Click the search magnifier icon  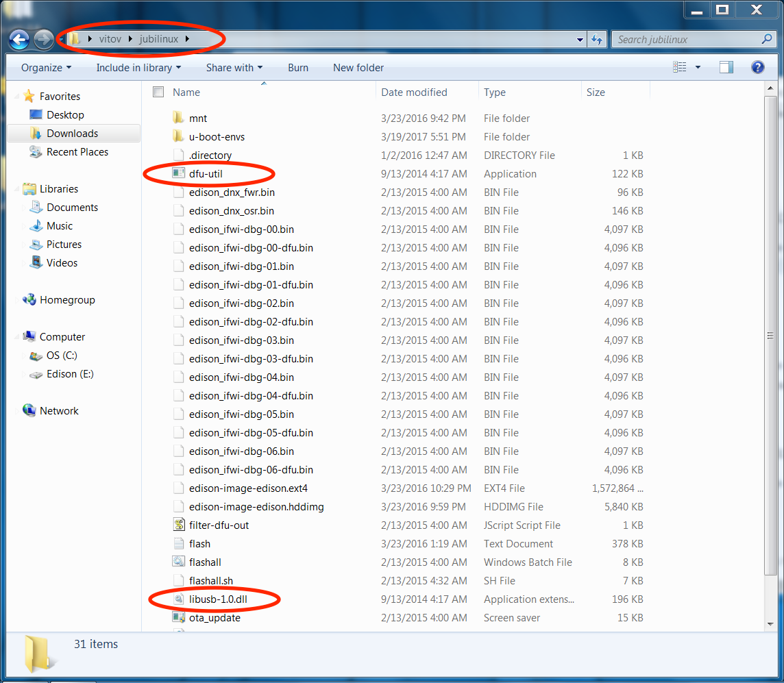coord(766,39)
